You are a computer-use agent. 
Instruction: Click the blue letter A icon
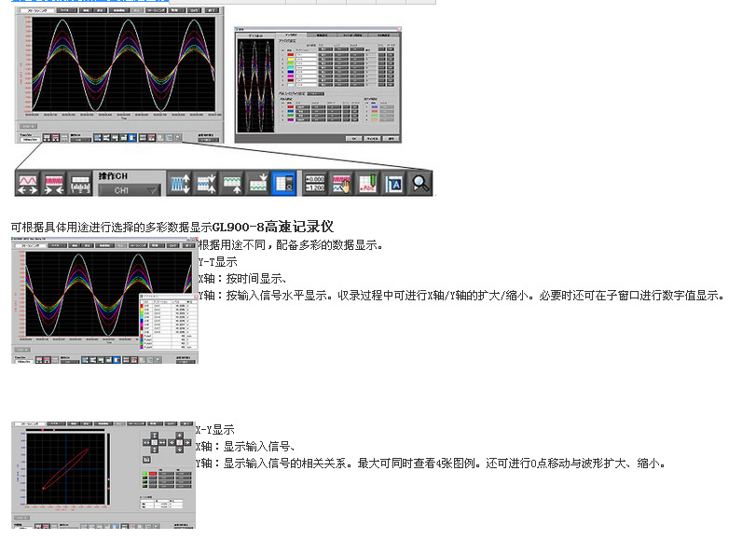point(394,184)
